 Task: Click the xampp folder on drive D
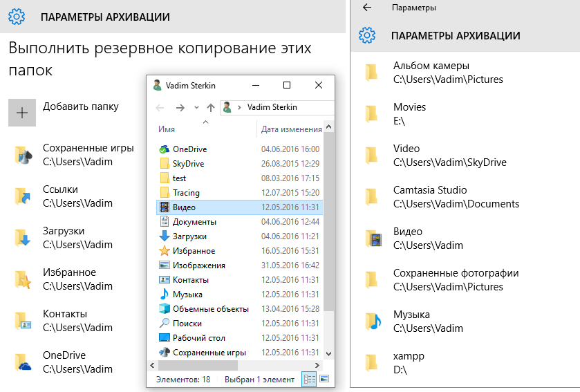coord(409,362)
